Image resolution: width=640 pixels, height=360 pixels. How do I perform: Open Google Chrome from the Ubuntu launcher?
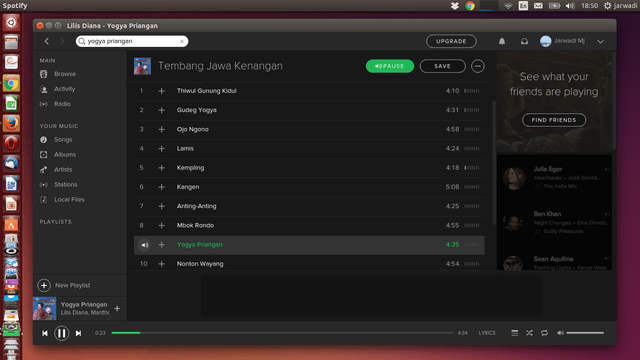[x=11, y=84]
